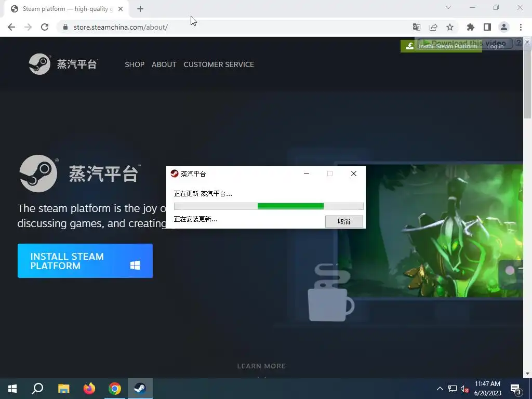532x399 pixels.
Task: Click the cancel button in update dialog
Action: 344,221
